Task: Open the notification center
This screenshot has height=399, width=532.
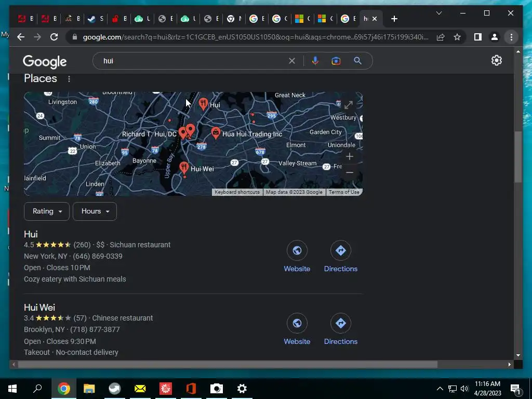Action: [x=515, y=389]
